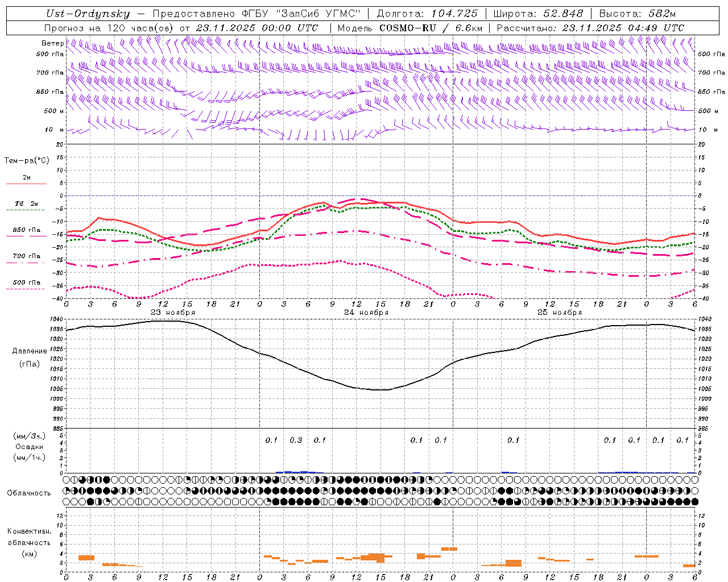Click the "24 ноября" date label
The height and width of the screenshot is (582, 728).
(366, 313)
